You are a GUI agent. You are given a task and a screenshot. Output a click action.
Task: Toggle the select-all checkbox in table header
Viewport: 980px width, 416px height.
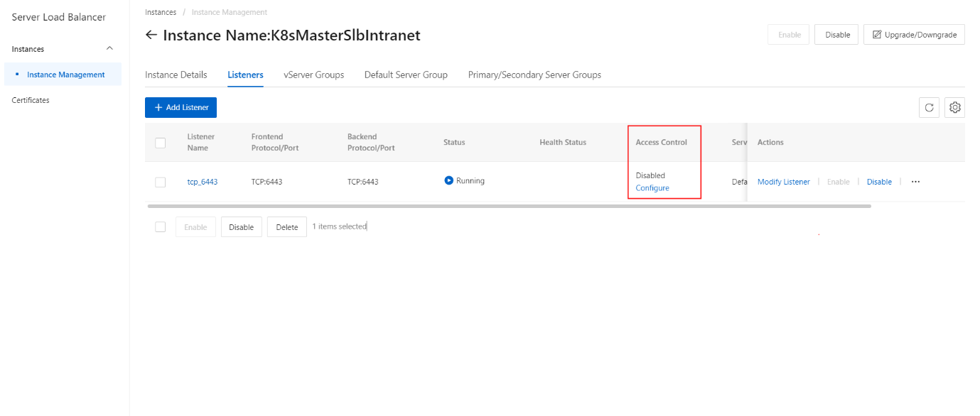point(161,143)
